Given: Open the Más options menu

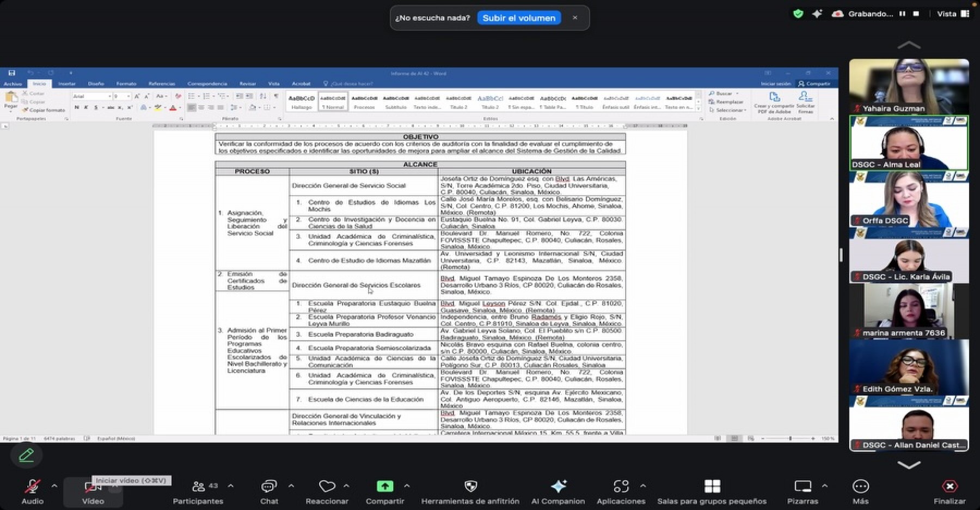Looking at the screenshot, I should (860, 487).
